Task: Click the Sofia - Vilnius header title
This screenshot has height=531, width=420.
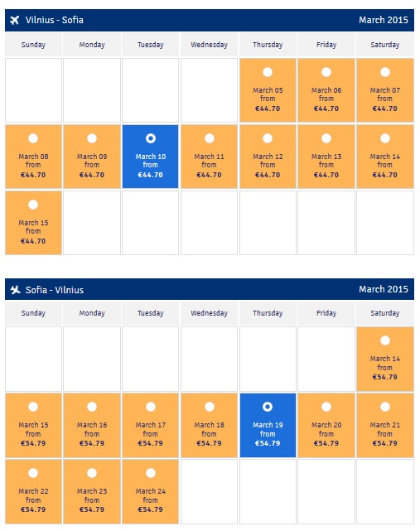Action: coord(54,290)
